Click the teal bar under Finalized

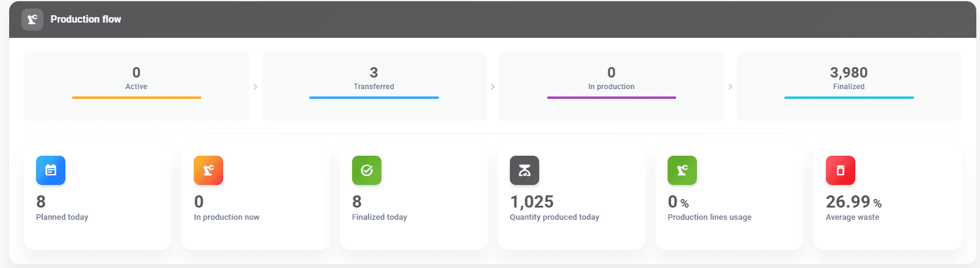pos(849,98)
